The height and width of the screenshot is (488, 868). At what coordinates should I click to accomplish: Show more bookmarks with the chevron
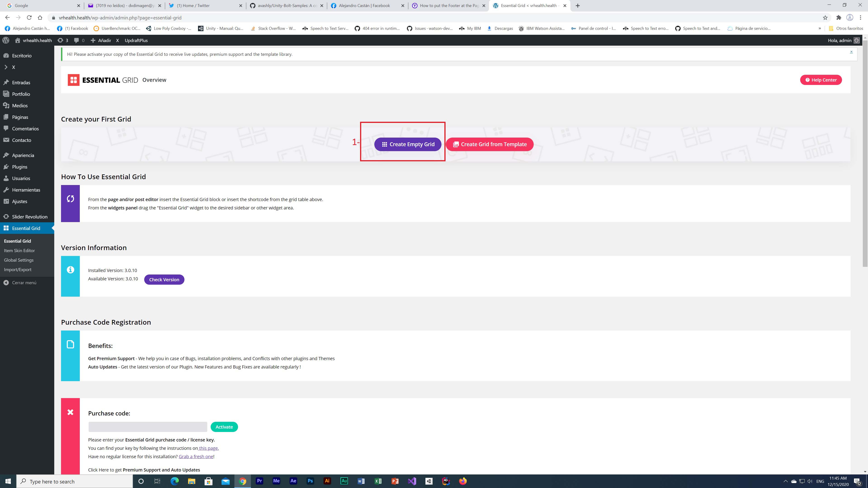point(820,29)
